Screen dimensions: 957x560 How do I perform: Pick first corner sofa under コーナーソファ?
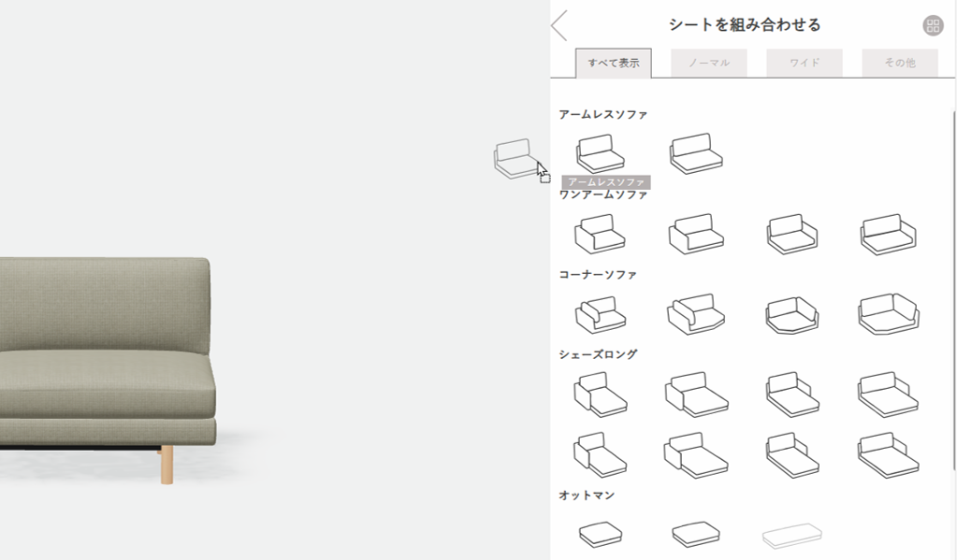click(x=601, y=315)
